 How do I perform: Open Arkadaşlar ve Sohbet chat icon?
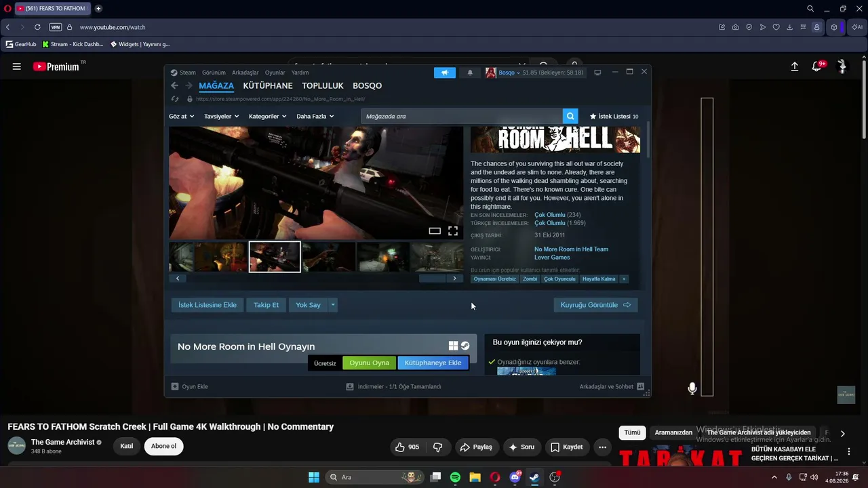[641, 386]
